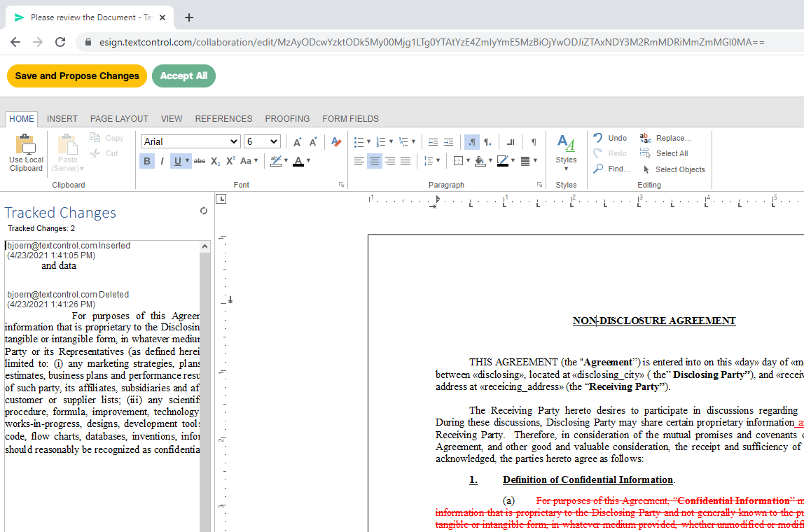Open the Arial font family dropdown

click(190, 141)
